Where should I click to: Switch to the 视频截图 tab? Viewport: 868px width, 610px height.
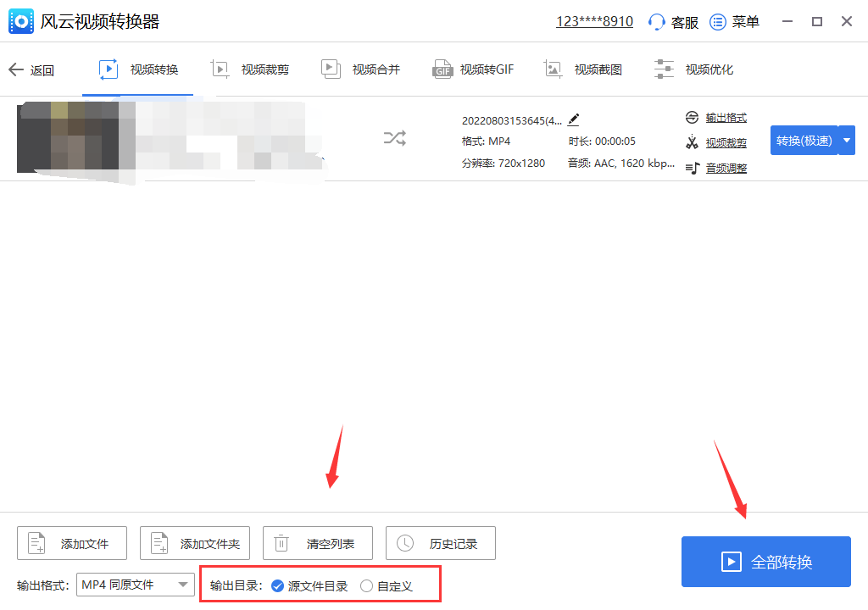pos(582,69)
